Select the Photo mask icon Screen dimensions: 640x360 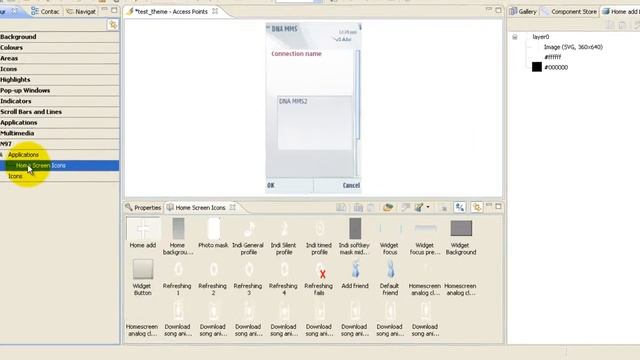[x=213, y=229]
